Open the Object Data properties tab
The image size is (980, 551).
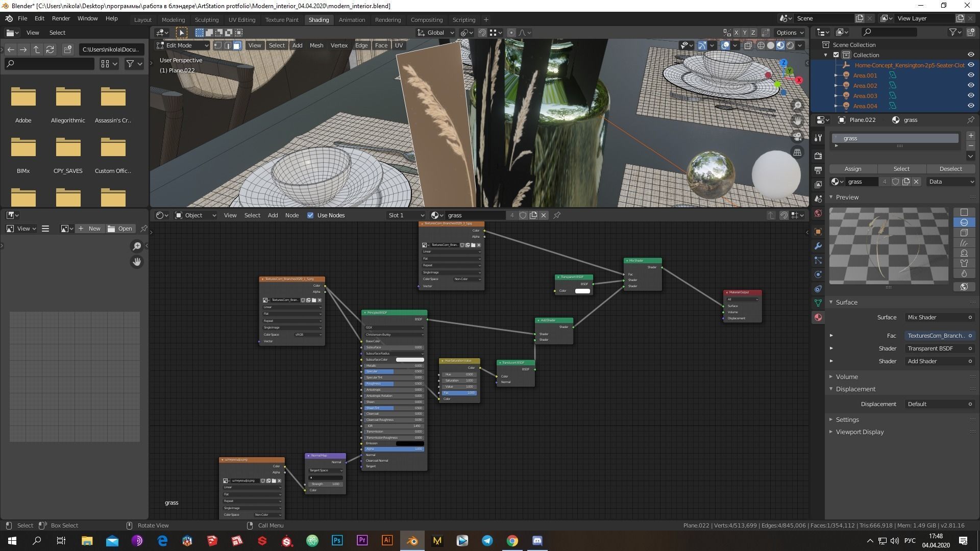[818, 303]
